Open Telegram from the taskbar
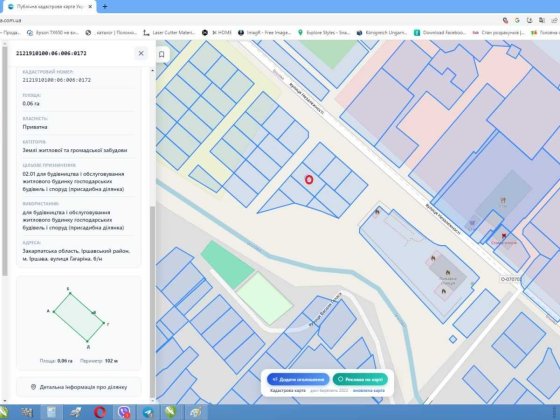The image size is (560, 420). [x=148, y=412]
